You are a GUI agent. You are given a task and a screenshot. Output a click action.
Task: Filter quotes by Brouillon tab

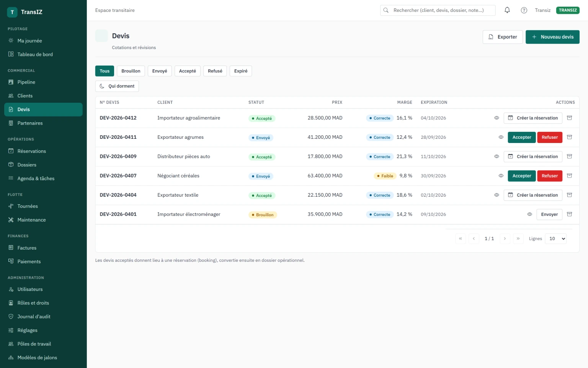point(131,71)
